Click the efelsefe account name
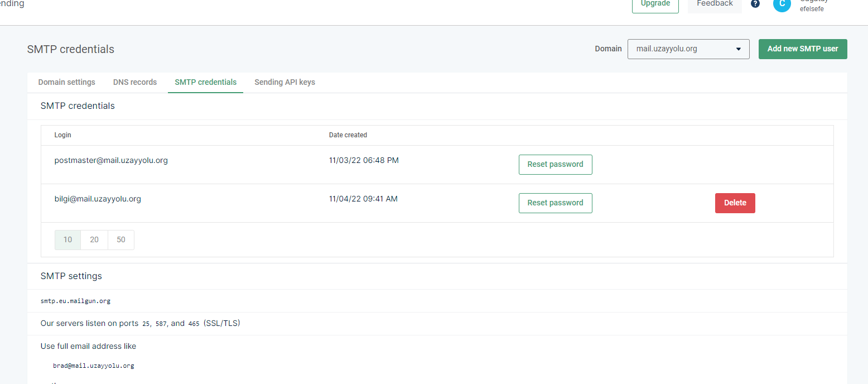 (812, 9)
